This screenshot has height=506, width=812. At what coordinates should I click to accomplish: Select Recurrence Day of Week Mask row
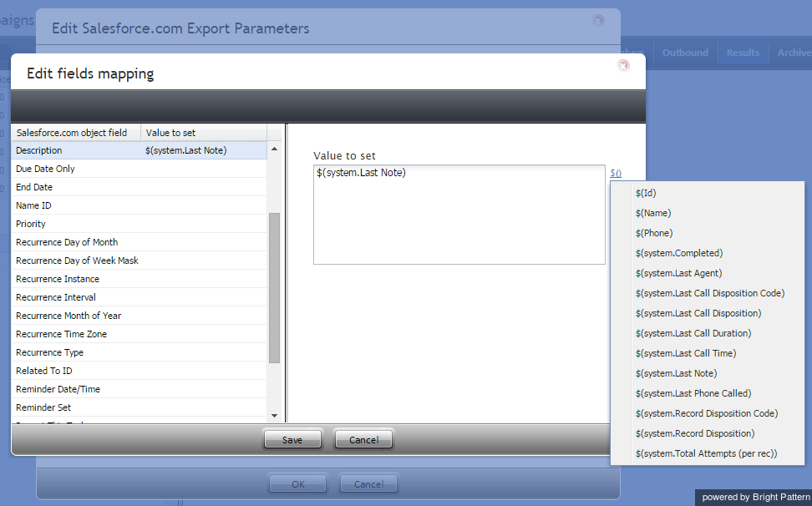[139, 261]
